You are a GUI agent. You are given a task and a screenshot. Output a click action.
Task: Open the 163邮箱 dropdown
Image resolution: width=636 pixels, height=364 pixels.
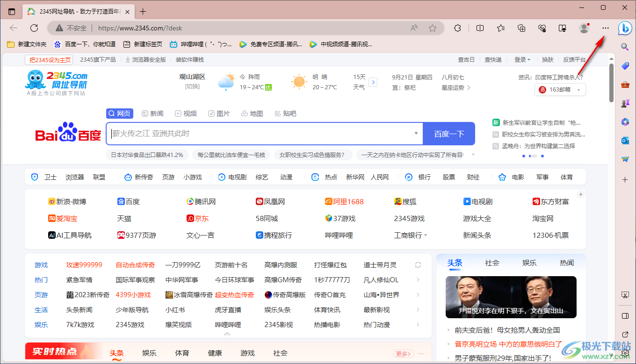click(x=560, y=90)
